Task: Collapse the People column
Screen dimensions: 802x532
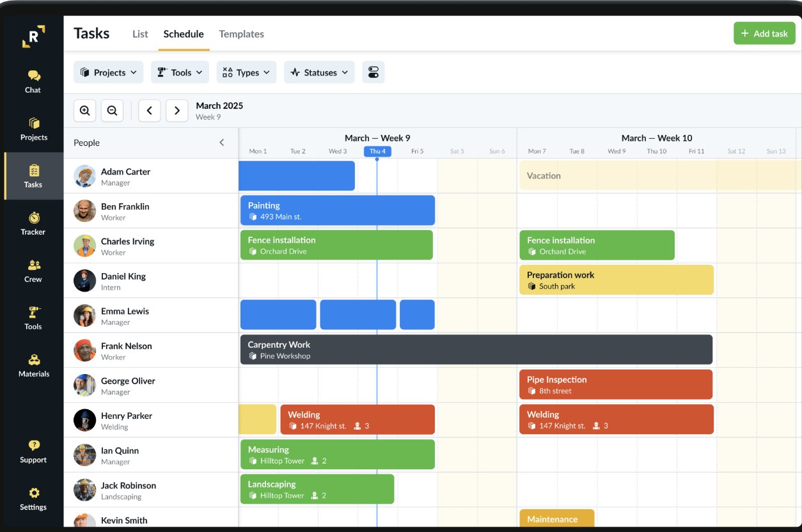Action: pos(222,143)
